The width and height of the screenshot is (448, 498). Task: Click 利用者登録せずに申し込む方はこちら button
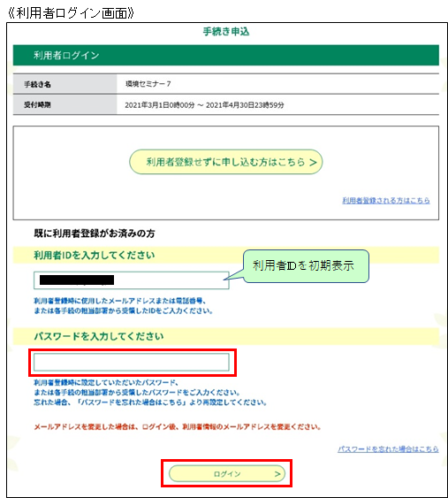click(x=225, y=162)
